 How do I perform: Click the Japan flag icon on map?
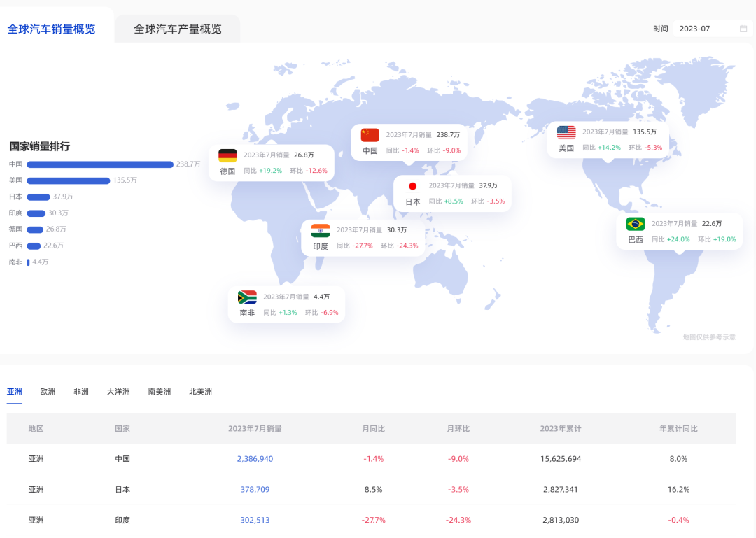coord(412,186)
